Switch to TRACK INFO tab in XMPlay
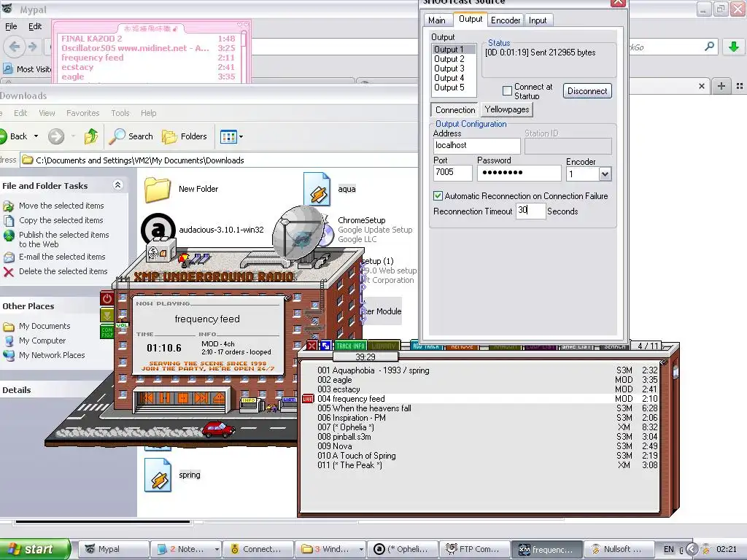 point(350,346)
